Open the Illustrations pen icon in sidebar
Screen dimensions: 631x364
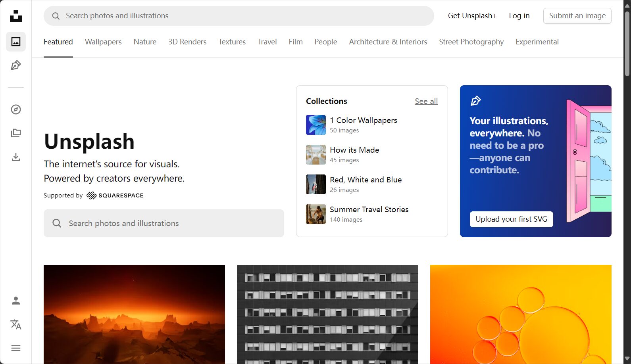tap(16, 65)
